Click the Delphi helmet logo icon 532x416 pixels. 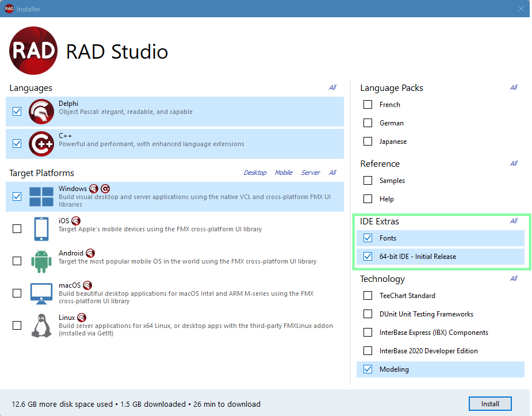coord(41,112)
